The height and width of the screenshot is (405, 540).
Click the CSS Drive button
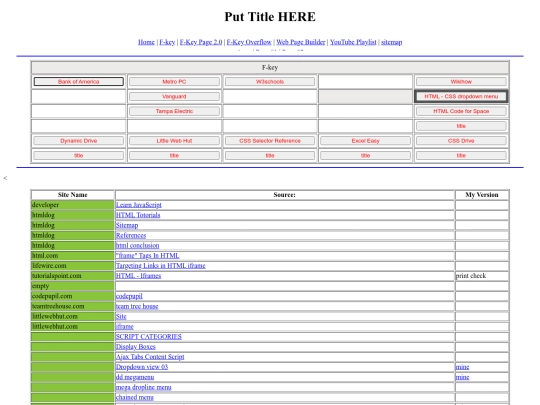click(x=461, y=141)
